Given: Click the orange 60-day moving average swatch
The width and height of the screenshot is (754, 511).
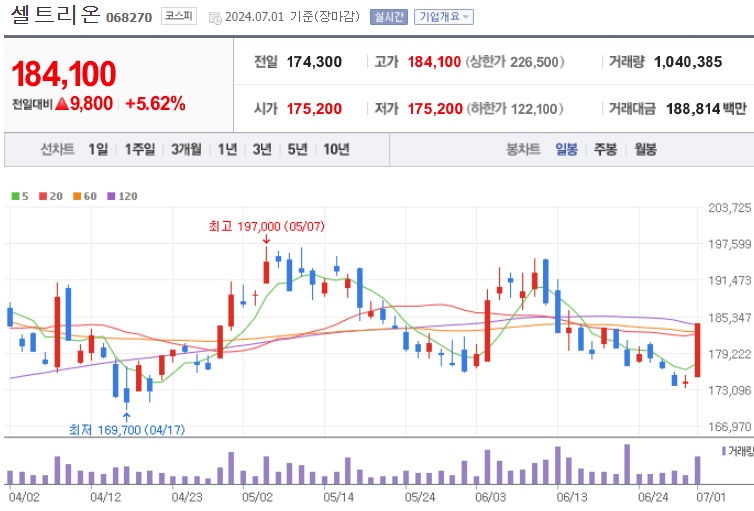Looking at the screenshot, I should pyautogui.click(x=77, y=196).
